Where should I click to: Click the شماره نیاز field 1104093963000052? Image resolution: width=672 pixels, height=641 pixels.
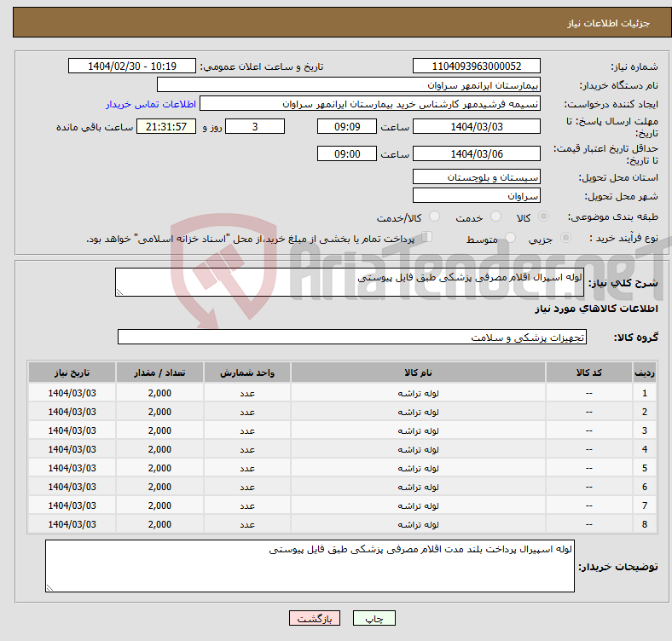476,66
